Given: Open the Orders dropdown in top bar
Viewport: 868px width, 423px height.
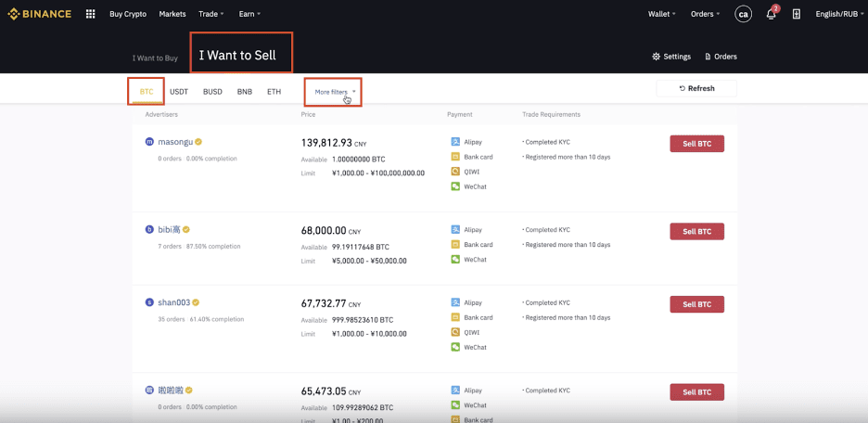Looking at the screenshot, I should point(705,14).
